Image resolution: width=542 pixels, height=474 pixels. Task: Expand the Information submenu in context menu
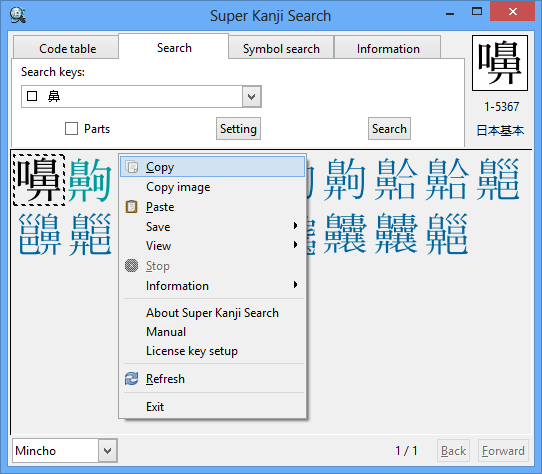[x=212, y=286]
